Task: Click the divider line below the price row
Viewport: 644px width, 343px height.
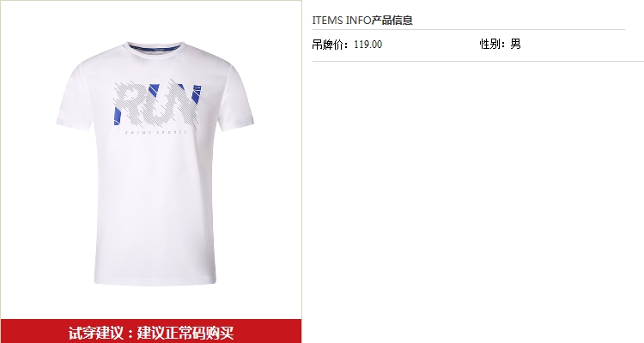Action: pos(478,61)
